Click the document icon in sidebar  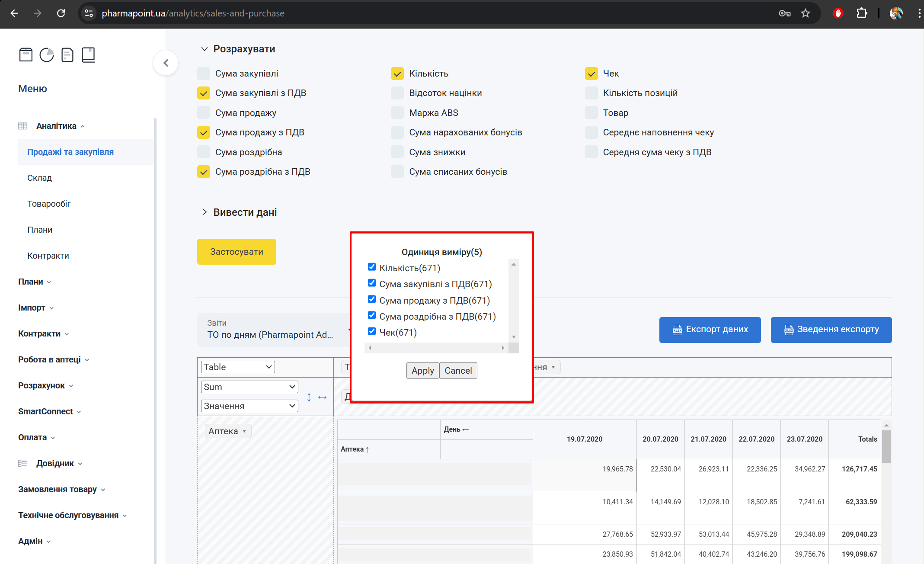tap(67, 55)
